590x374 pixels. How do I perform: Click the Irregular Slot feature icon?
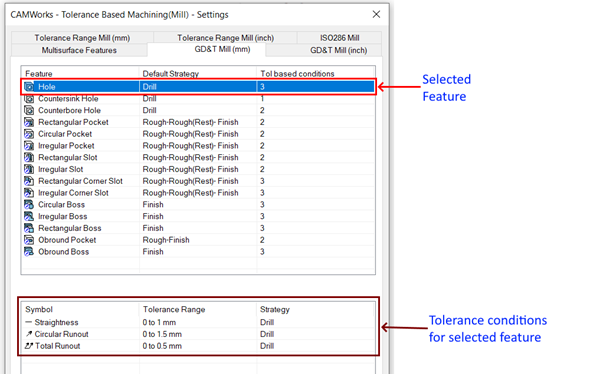(29, 169)
